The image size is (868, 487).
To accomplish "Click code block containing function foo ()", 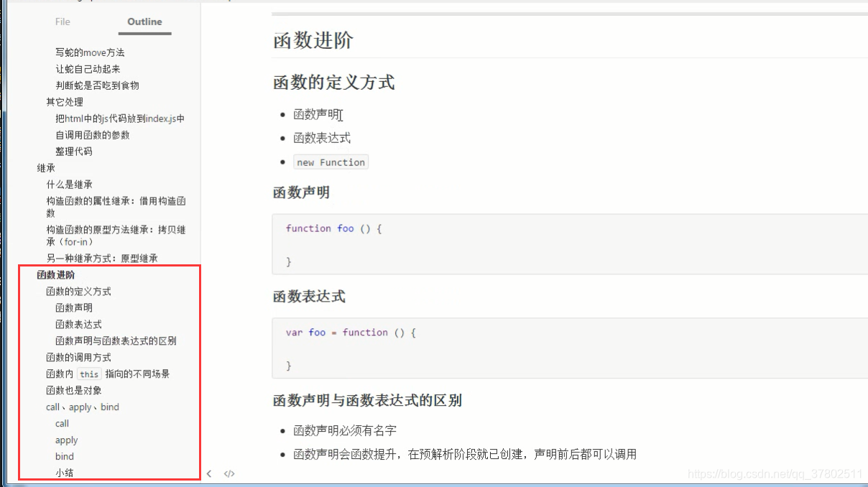I will (570, 243).
